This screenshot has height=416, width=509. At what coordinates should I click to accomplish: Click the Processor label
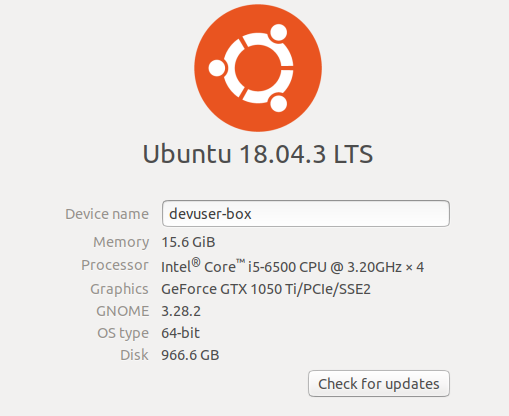coord(115,265)
